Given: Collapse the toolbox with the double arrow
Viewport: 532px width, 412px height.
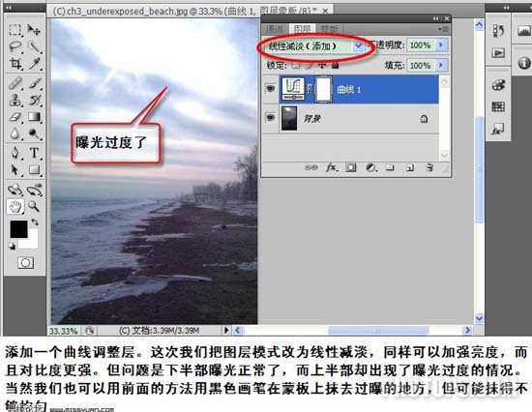Looking at the screenshot, I should (x=9, y=7).
